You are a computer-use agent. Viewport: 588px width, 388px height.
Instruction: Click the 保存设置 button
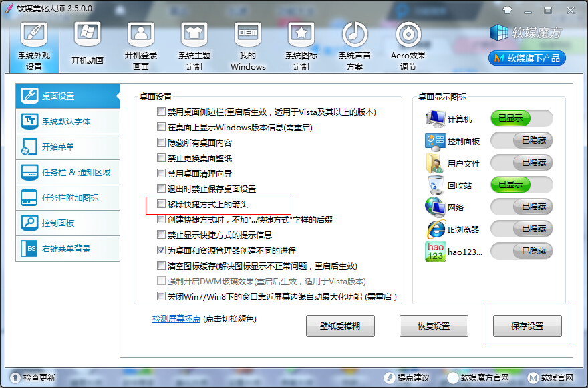point(527,326)
